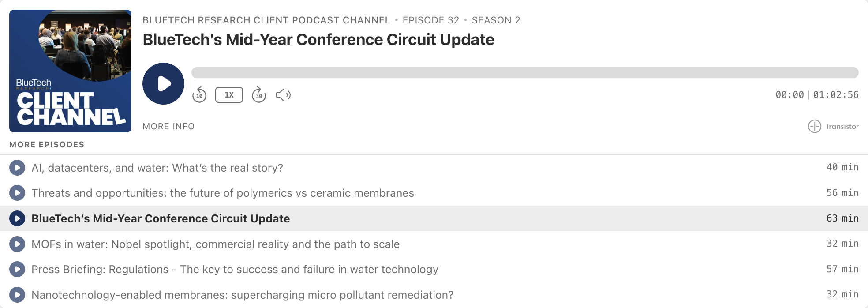This screenshot has width=868, height=308.
Task: Choose the Threats and opportunities episode title
Action: pos(223,193)
